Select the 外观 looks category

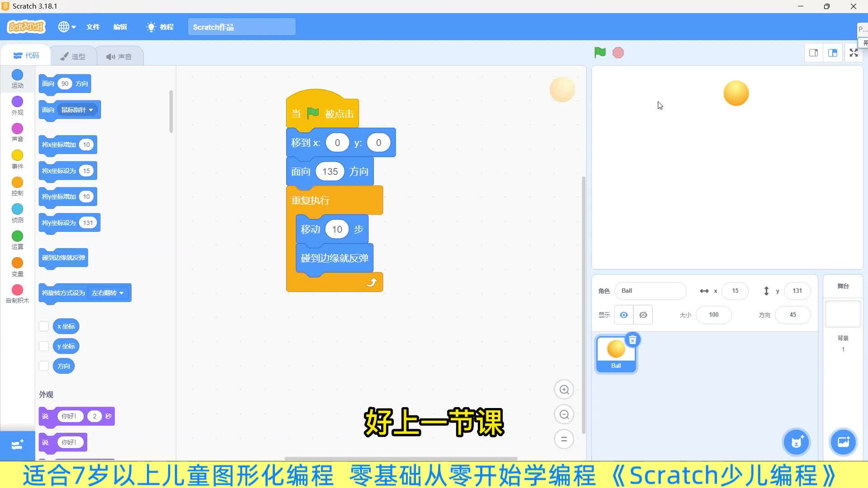click(x=17, y=106)
